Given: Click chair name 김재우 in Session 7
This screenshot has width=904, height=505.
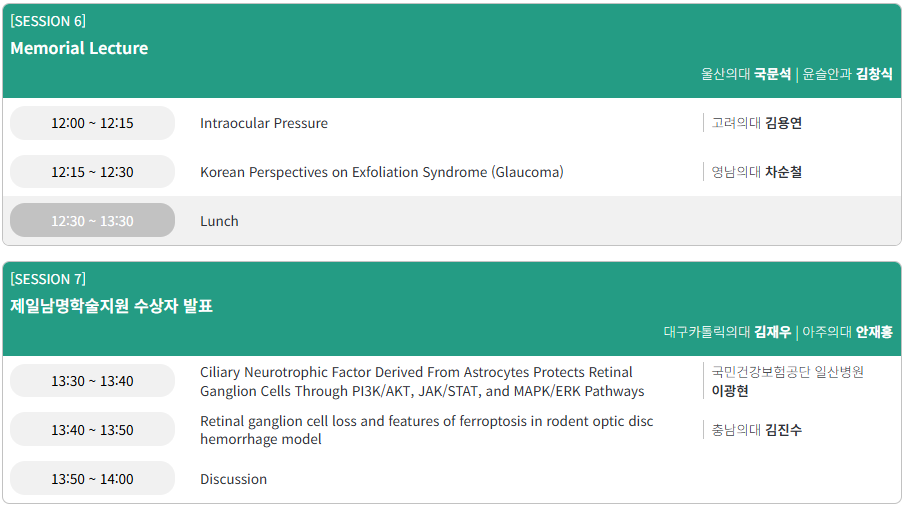Looking at the screenshot, I should (x=772, y=332).
